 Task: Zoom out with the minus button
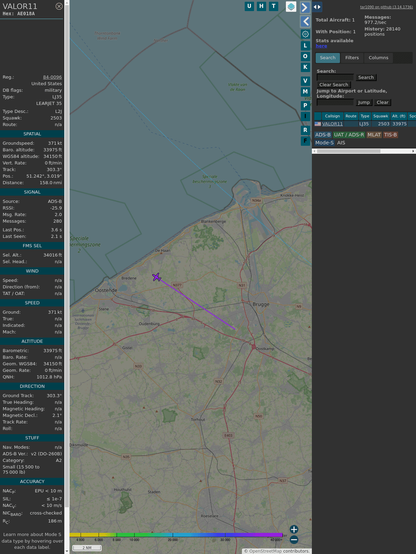click(x=294, y=540)
